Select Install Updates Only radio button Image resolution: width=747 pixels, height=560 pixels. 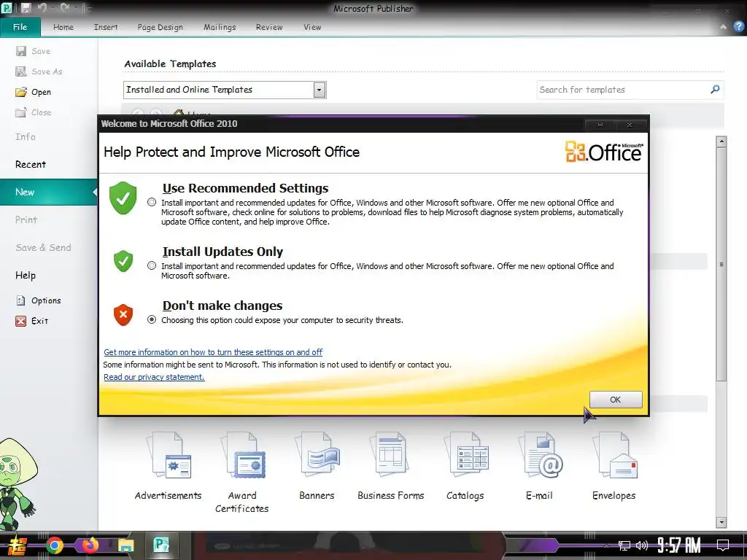(152, 265)
